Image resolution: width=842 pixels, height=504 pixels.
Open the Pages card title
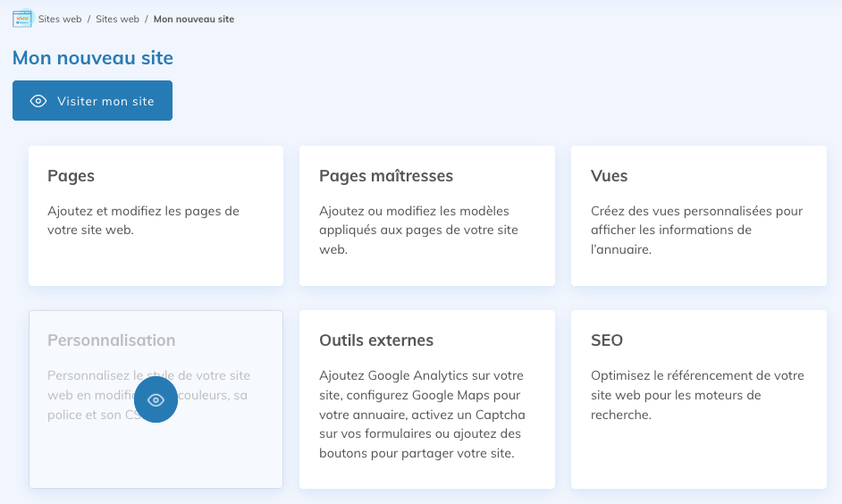(71, 176)
